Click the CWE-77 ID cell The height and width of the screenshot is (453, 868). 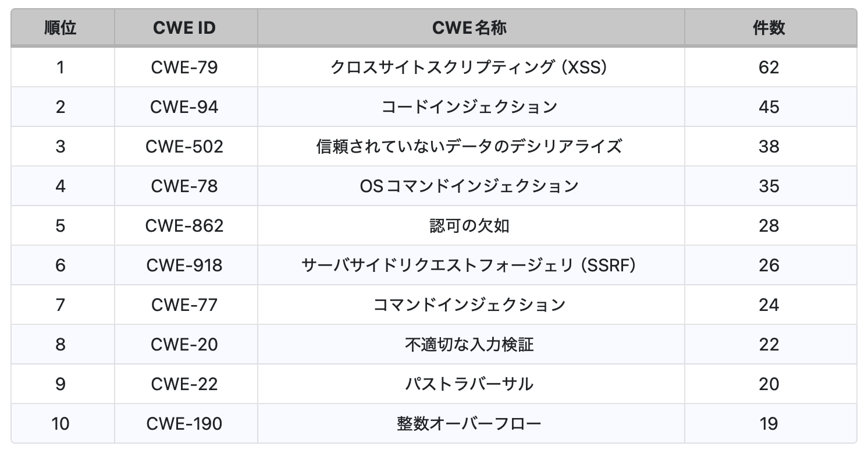[184, 305]
